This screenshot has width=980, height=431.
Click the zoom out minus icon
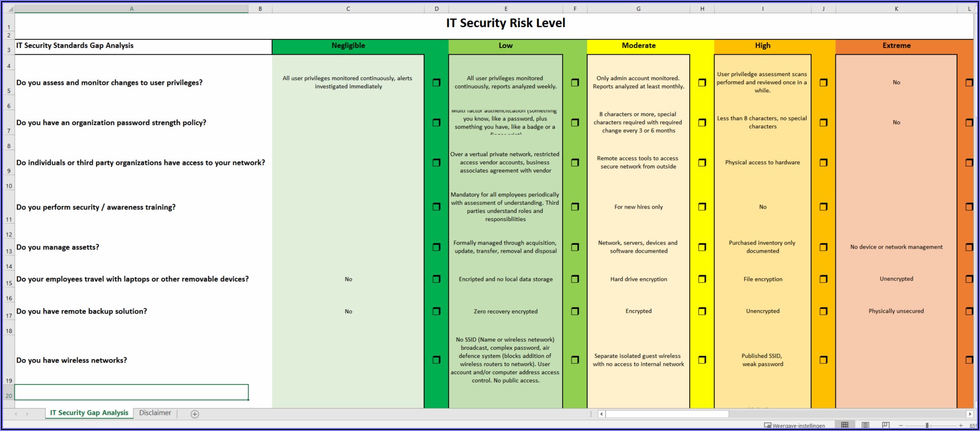pos(901,425)
